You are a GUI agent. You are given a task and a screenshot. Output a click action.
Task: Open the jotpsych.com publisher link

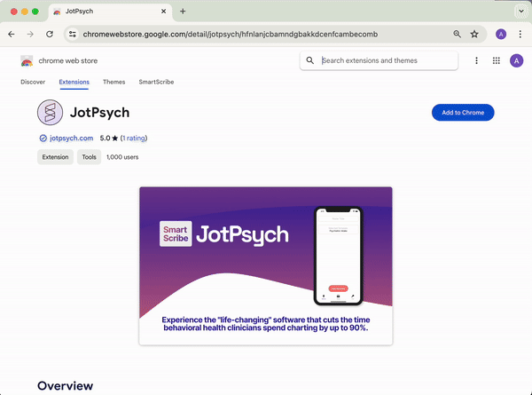click(71, 138)
